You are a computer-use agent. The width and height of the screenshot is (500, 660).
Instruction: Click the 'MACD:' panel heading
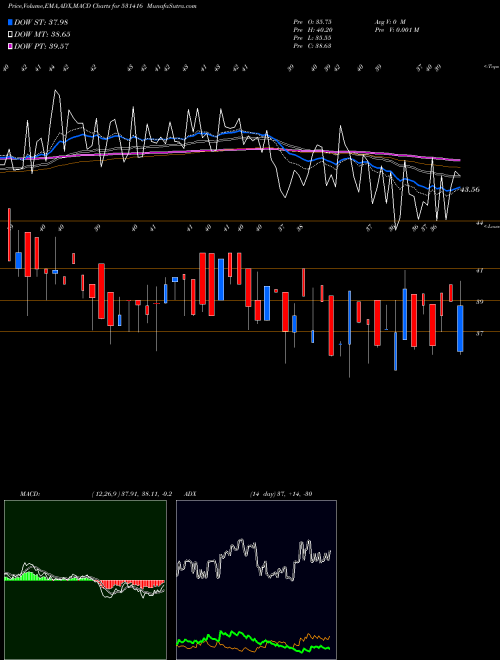click(x=29, y=494)
